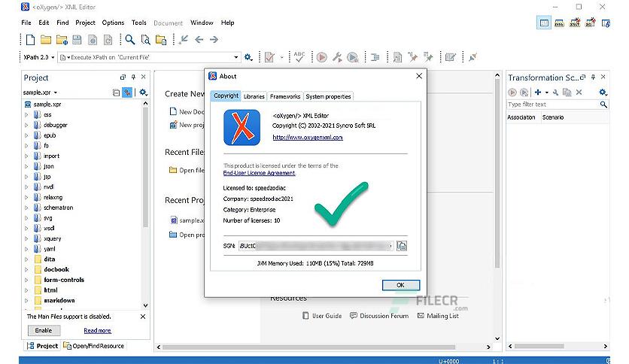629x364 pixels.
Task: Add new scenario with the plus icon
Action: (x=537, y=93)
